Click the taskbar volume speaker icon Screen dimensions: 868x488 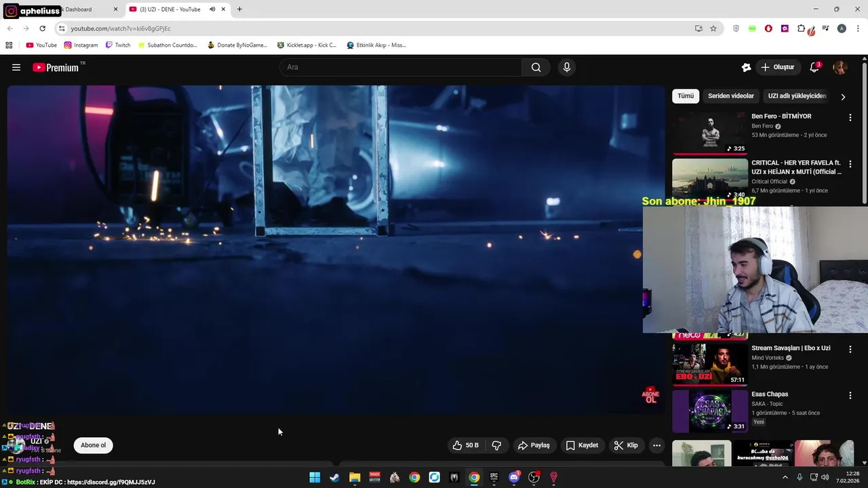(x=825, y=477)
